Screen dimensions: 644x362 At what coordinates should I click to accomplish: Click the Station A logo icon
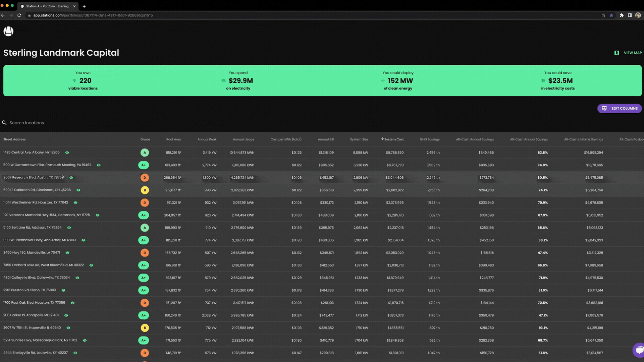coord(8,32)
